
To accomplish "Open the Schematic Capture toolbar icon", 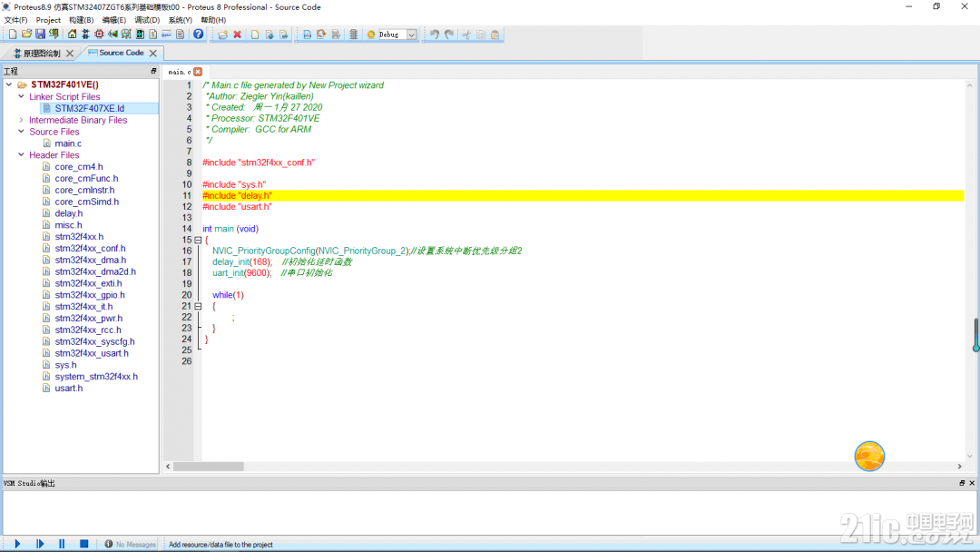I will click(85, 34).
